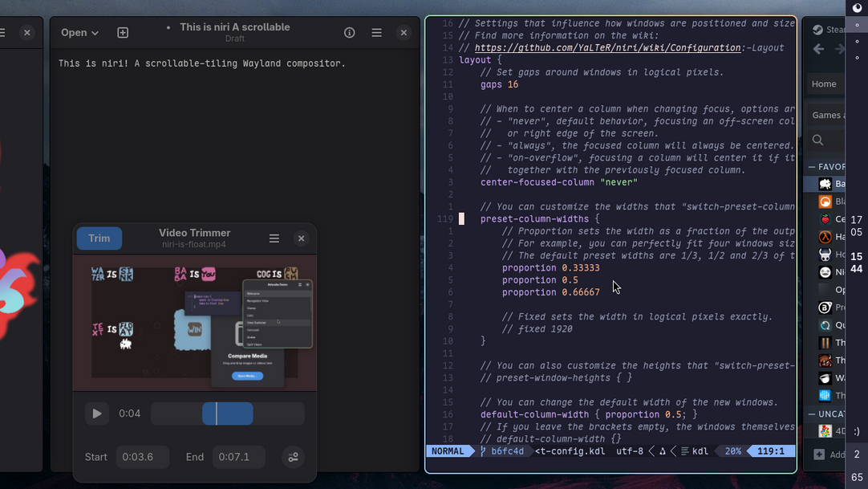Show document info in text editor
The image size is (868, 489).
pyautogui.click(x=350, y=33)
